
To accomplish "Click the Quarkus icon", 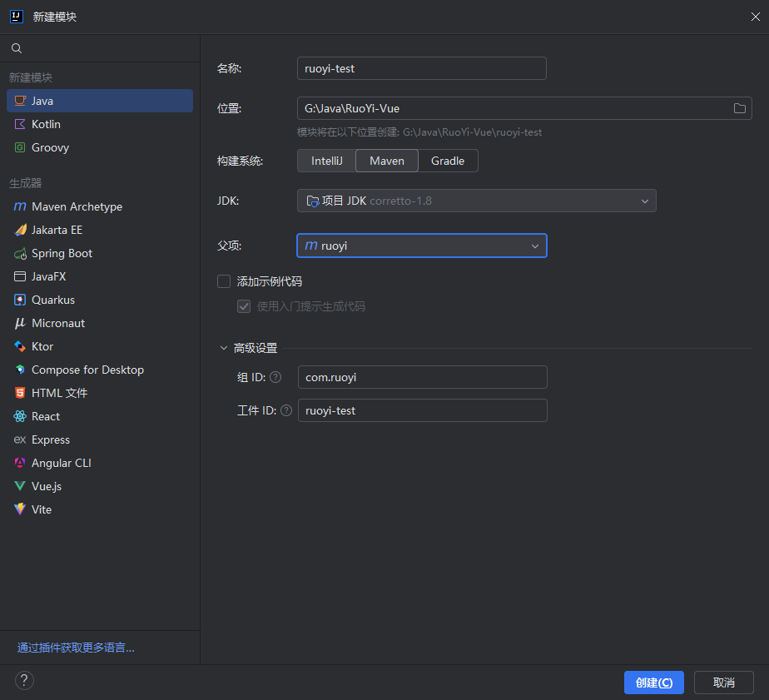I will click(x=20, y=300).
